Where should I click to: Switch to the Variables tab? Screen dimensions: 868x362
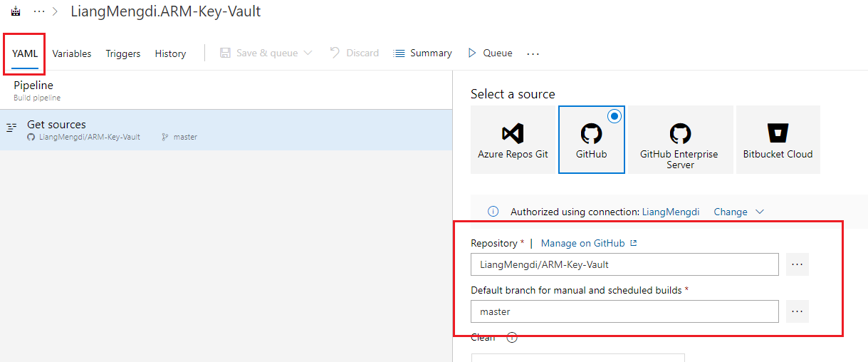pyautogui.click(x=71, y=53)
